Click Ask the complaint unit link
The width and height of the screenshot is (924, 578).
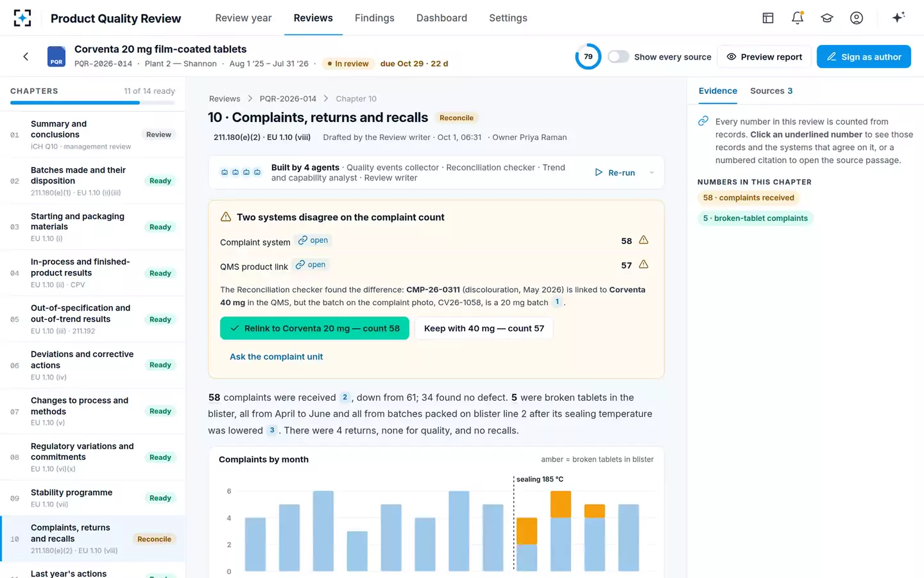[277, 356]
